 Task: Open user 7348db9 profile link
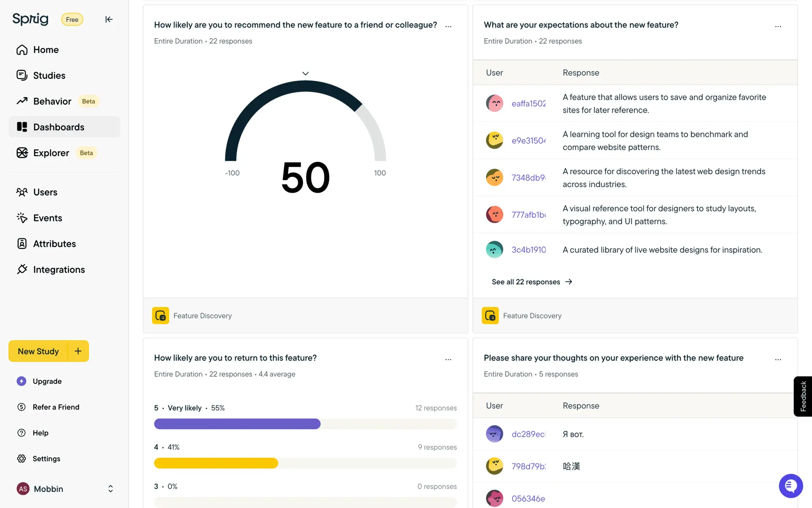(528, 178)
